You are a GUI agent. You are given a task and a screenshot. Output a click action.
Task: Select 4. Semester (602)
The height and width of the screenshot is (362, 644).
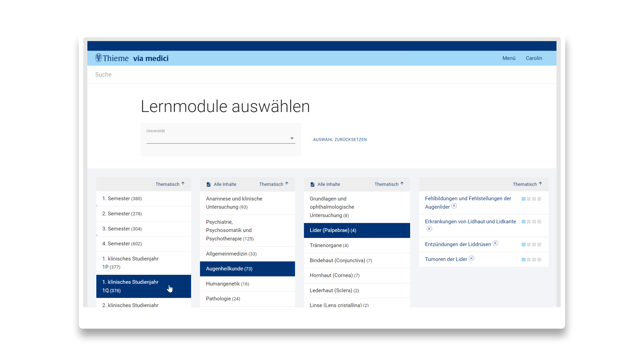[143, 244]
